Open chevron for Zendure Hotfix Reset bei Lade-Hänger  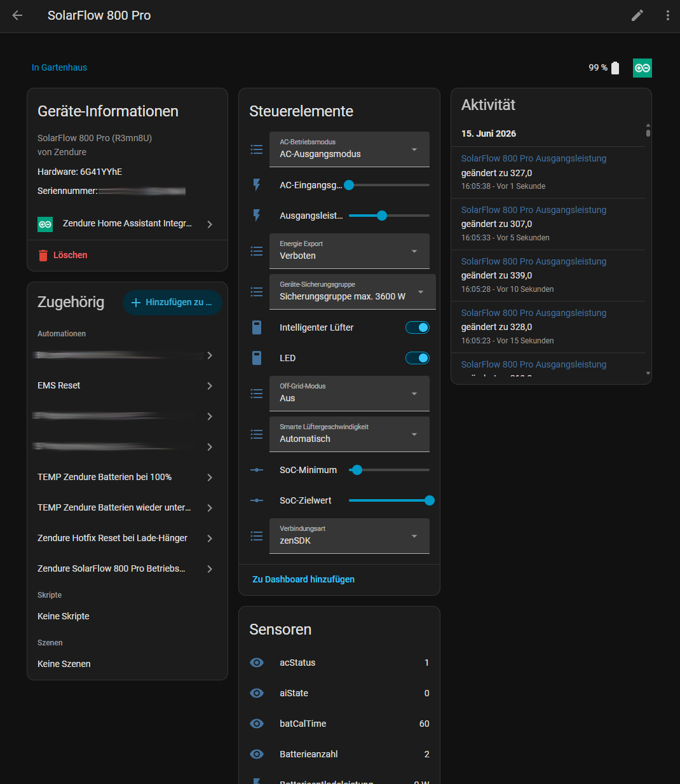pos(210,539)
